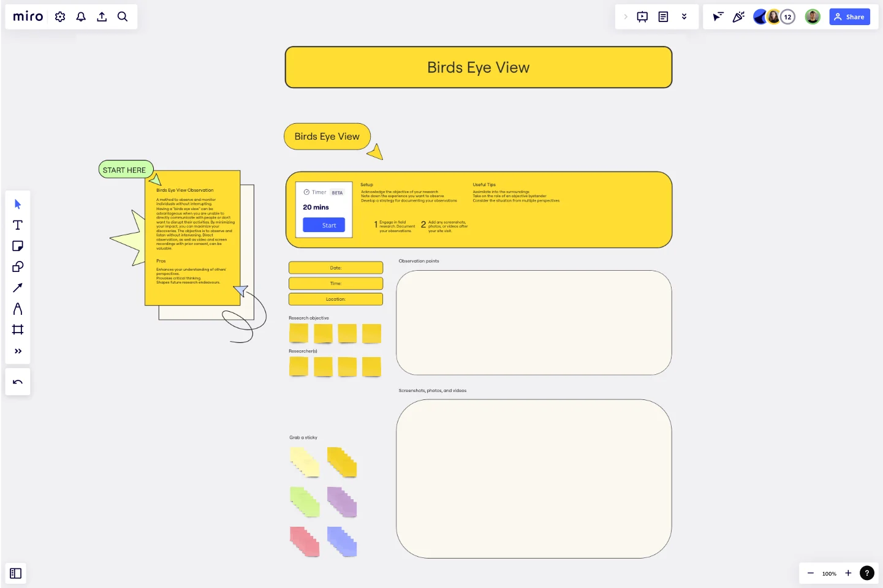Undo the last action
883x588 pixels.
click(18, 382)
